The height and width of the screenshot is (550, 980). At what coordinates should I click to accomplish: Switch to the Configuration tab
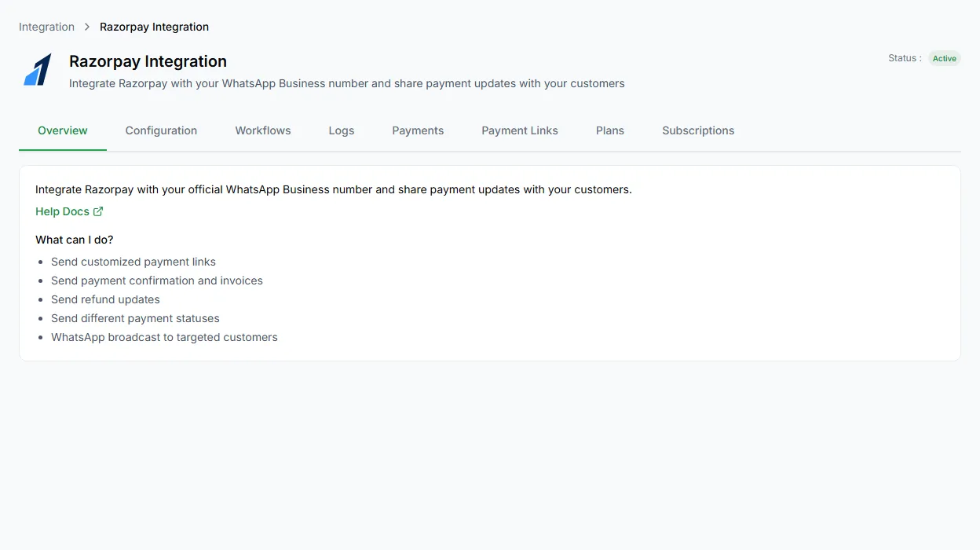[x=161, y=130]
